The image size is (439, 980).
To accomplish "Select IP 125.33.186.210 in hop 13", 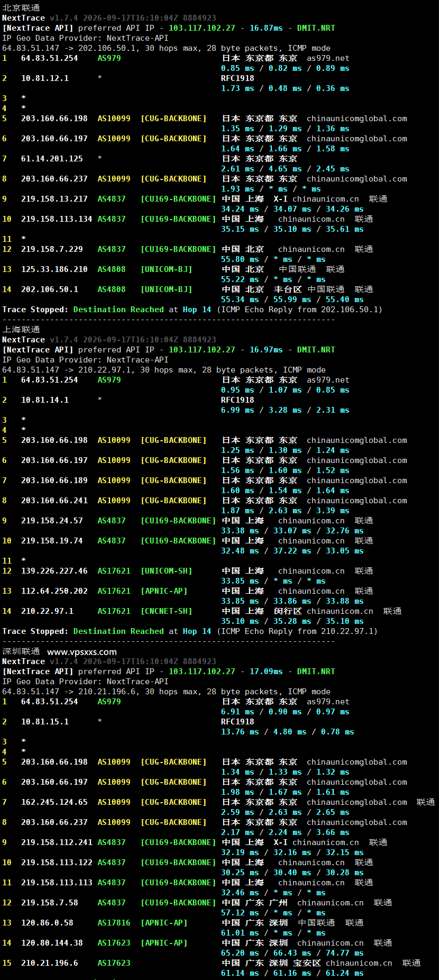I will [54, 269].
